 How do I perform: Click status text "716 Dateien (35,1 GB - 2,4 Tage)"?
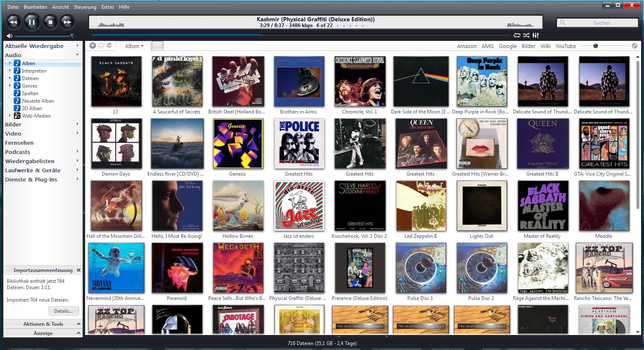point(322,343)
